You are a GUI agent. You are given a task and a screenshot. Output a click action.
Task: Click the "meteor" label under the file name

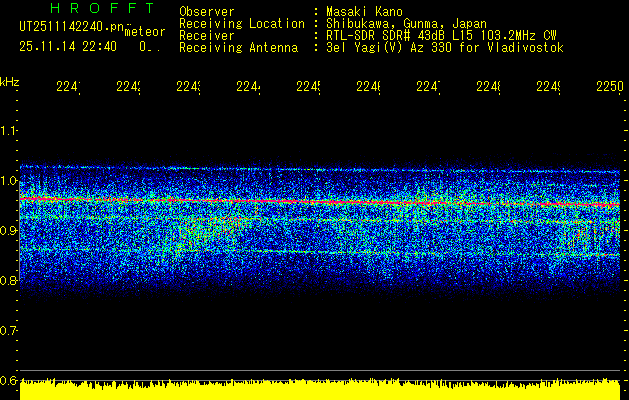tap(145, 32)
